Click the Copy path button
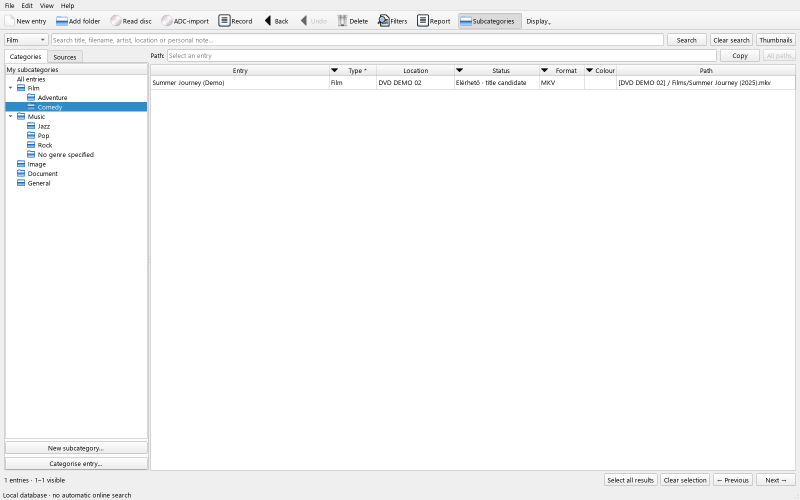The image size is (800, 500). [740, 56]
